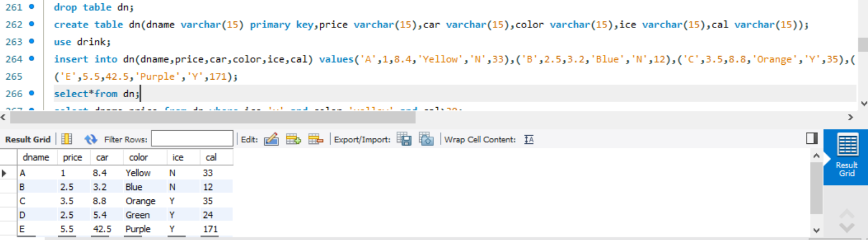Image resolution: width=868 pixels, height=240 pixels.
Task: Select the Result Grid side panel button
Action: pos(846,157)
